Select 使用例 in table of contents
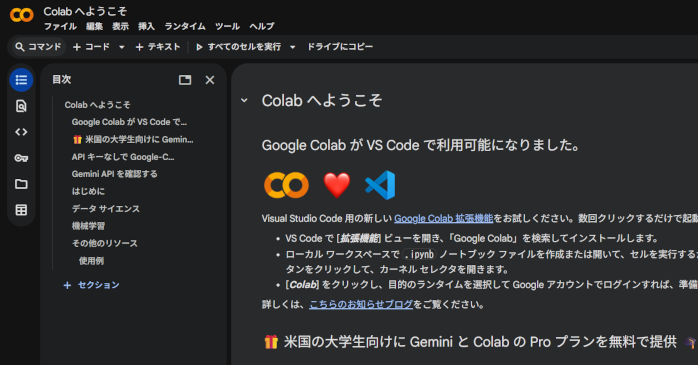This screenshot has height=365, width=698. [91, 261]
